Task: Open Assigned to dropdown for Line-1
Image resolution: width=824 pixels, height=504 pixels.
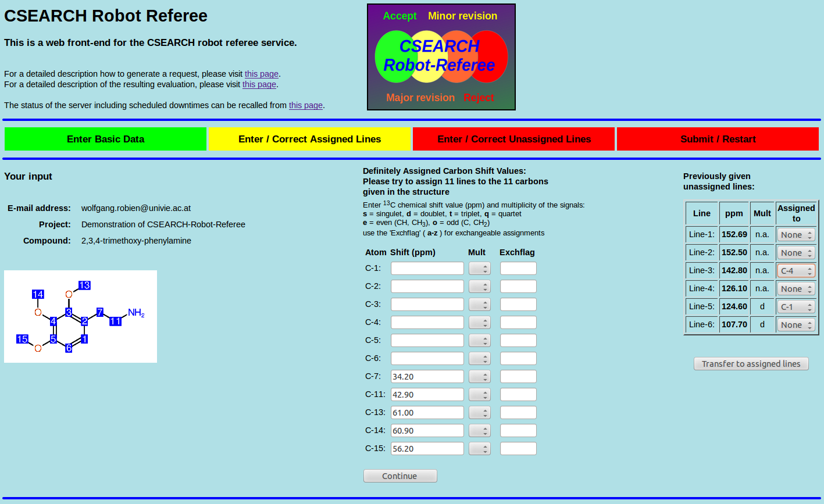Action: click(x=796, y=235)
